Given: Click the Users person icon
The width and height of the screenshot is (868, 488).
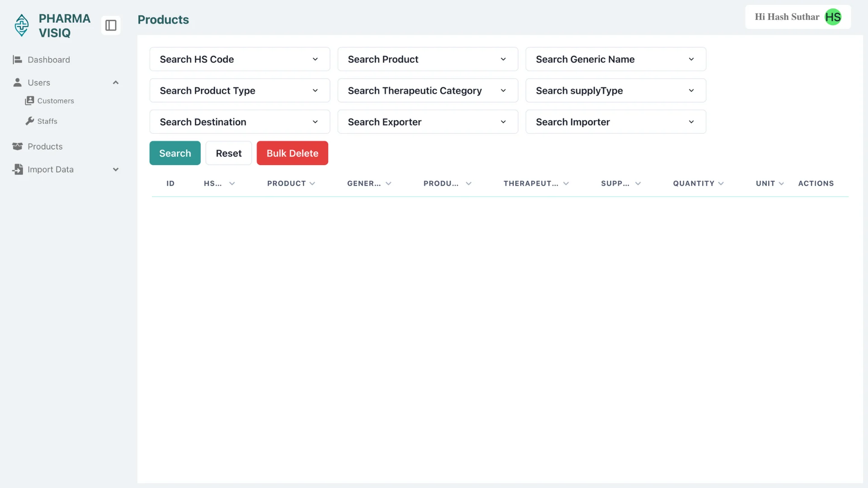Looking at the screenshot, I should coord(17,83).
